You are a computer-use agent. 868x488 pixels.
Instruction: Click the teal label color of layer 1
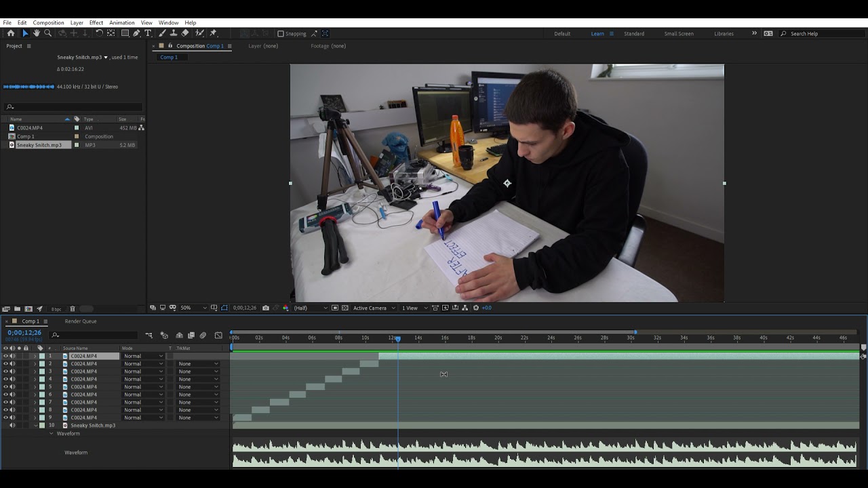[x=41, y=356]
